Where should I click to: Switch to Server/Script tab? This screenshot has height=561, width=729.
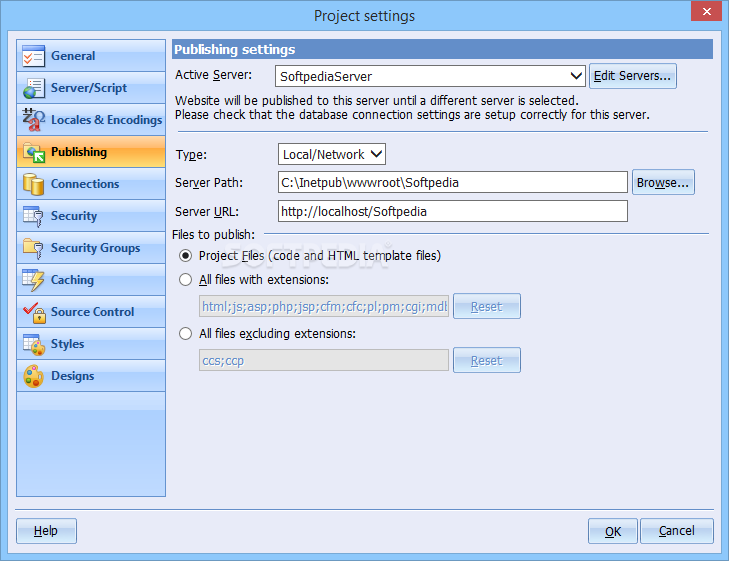pos(91,88)
